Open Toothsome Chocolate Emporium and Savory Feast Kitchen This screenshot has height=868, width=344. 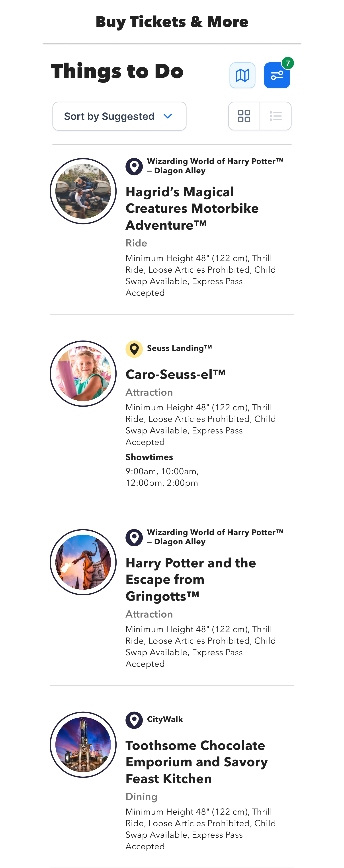coord(197,762)
